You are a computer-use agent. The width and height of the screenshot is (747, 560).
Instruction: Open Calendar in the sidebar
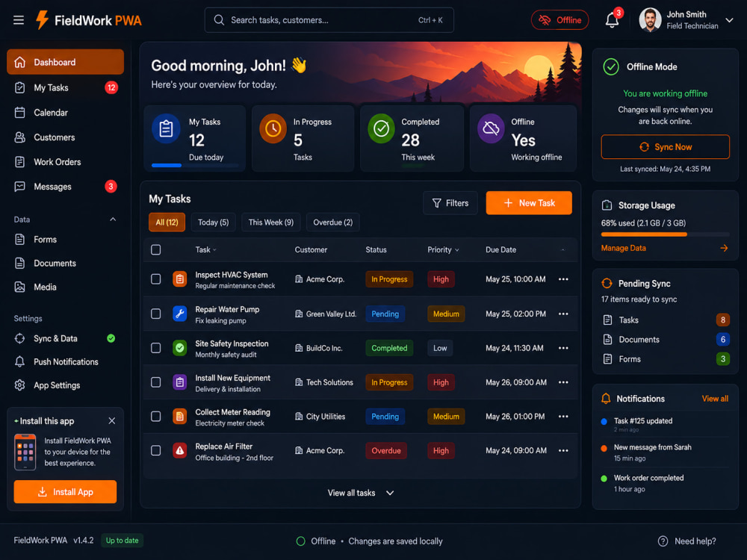coord(65,113)
